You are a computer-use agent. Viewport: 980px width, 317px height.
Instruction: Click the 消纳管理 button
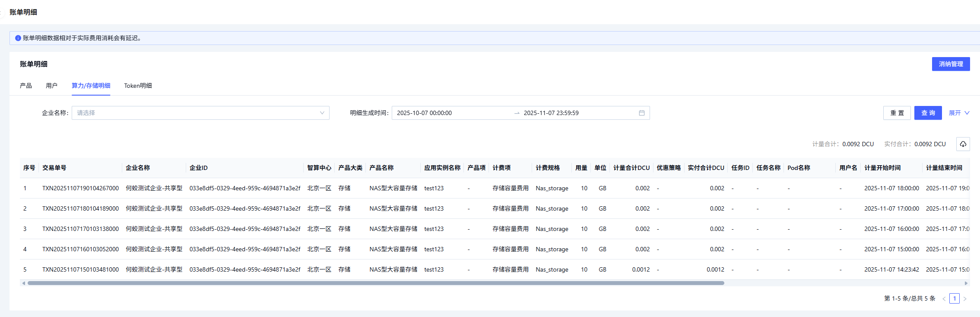(x=951, y=64)
